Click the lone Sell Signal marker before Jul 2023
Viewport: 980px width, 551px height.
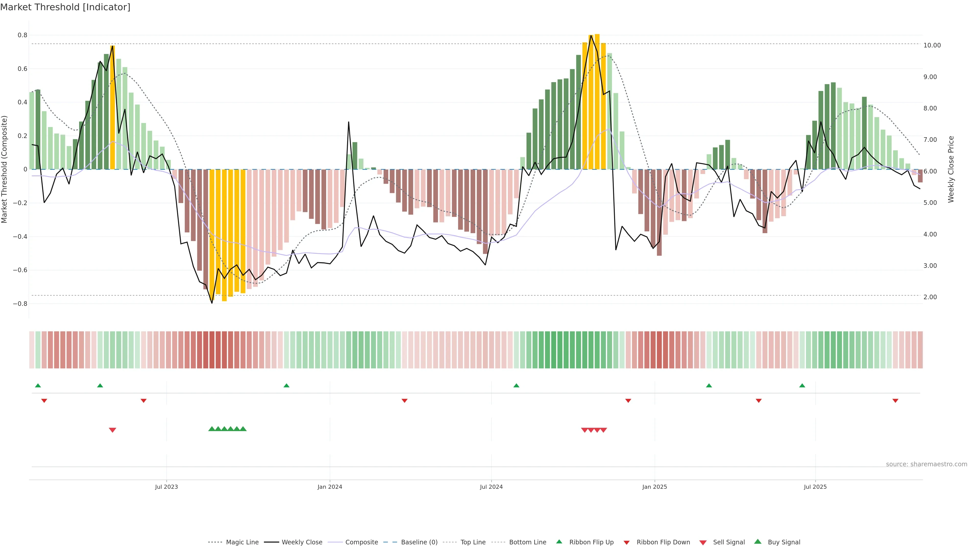click(x=112, y=430)
